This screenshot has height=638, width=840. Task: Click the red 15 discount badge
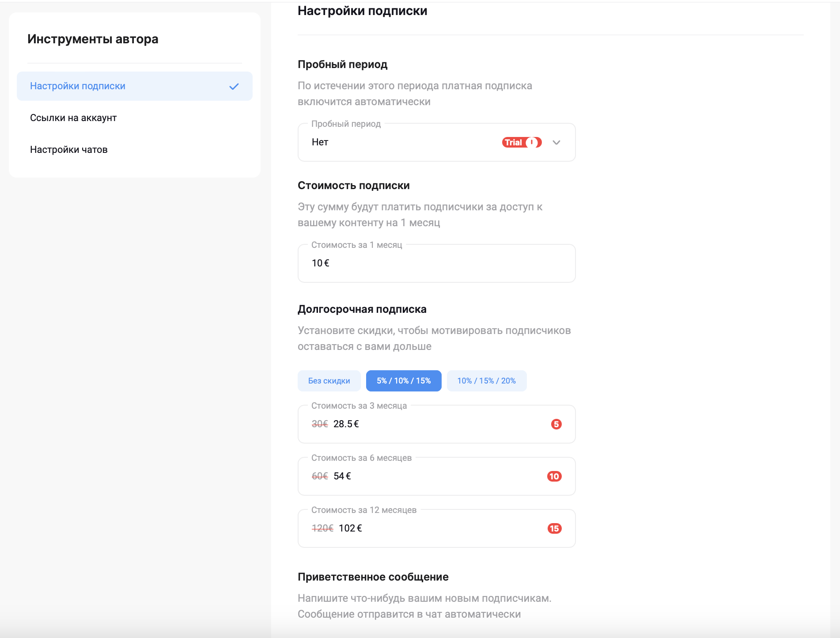tap(554, 528)
